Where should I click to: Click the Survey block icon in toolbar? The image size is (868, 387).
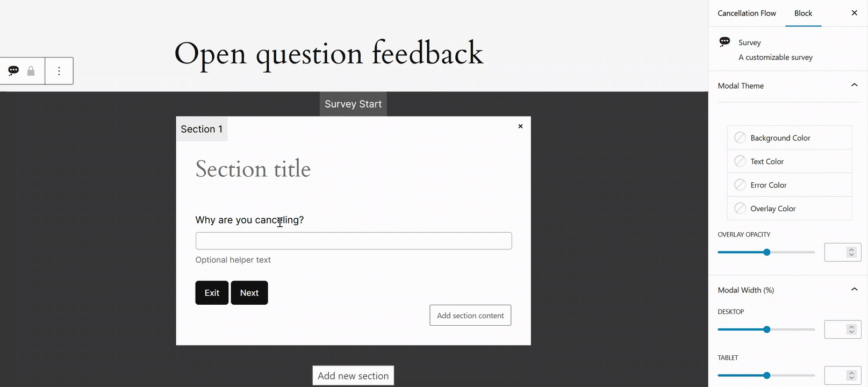pos(13,71)
